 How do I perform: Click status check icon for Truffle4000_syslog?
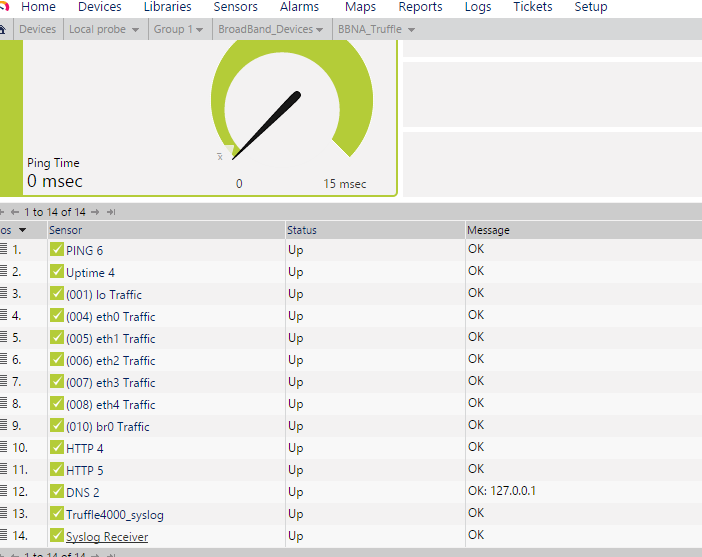[57, 512]
